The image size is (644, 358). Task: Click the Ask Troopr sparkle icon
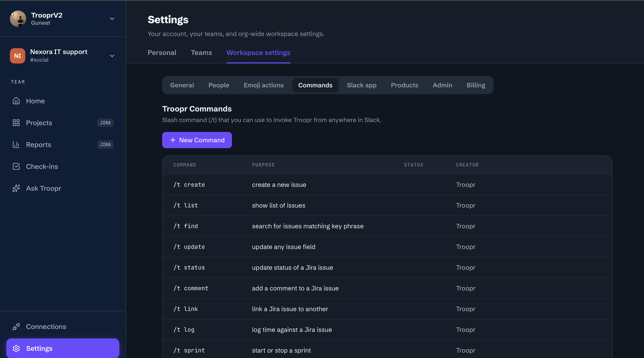16,188
